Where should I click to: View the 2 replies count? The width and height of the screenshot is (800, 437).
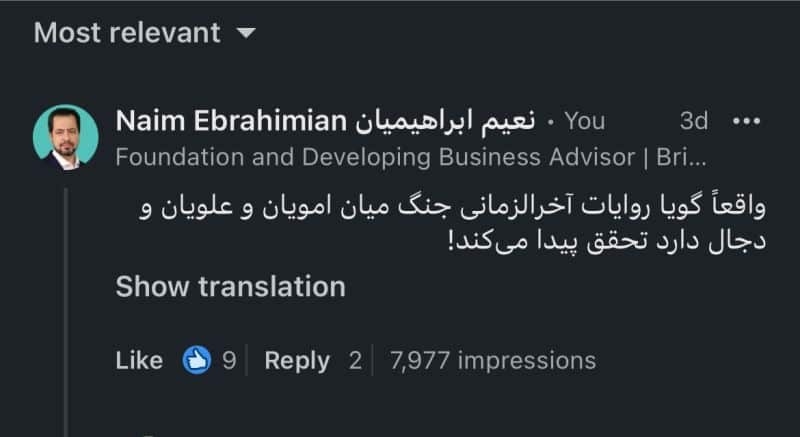(x=355, y=361)
